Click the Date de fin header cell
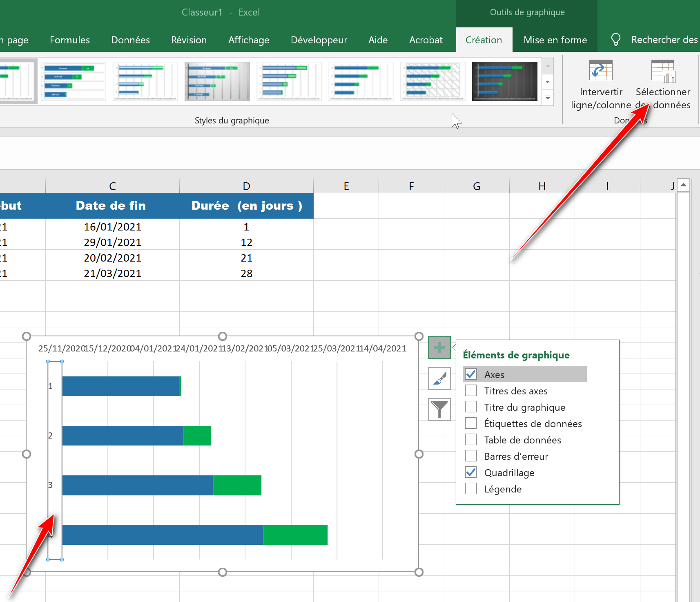This screenshot has height=602, width=700. pyautogui.click(x=112, y=206)
